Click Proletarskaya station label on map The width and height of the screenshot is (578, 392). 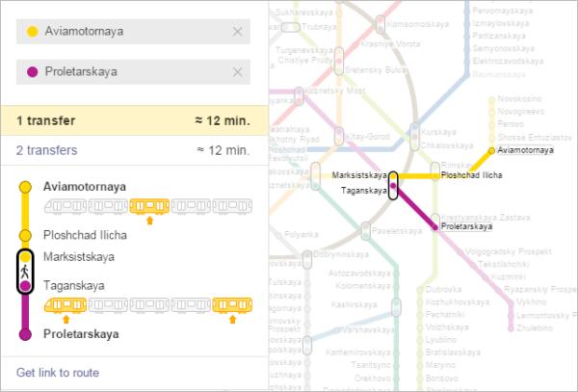(x=466, y=226)
